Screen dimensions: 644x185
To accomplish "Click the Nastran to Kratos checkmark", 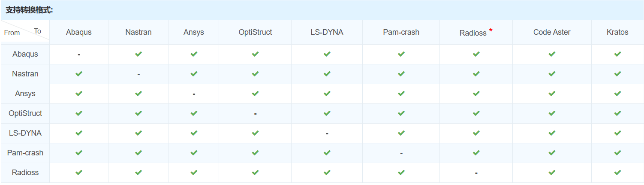I will [617, 74].
